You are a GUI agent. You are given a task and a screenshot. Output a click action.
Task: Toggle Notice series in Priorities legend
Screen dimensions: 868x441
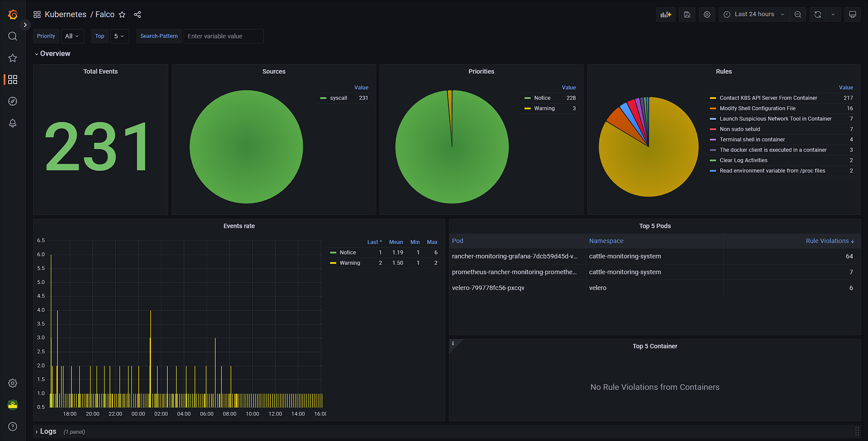[542, 98]
